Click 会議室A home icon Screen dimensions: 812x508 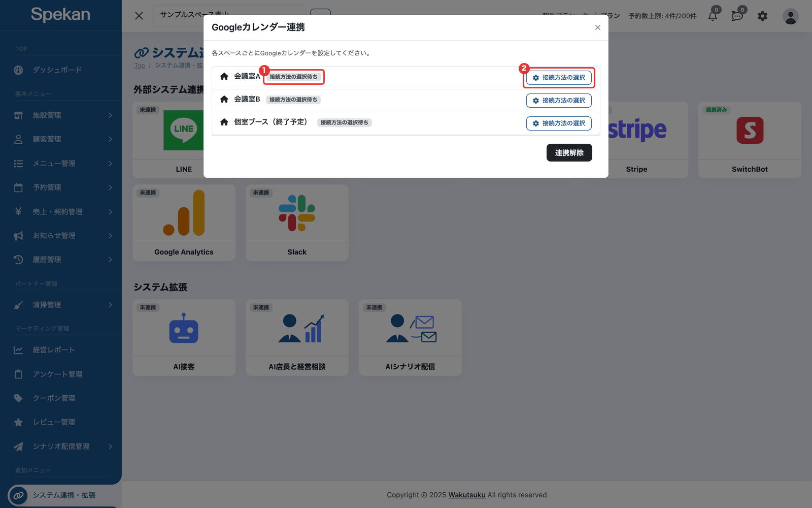click(224, 76)
